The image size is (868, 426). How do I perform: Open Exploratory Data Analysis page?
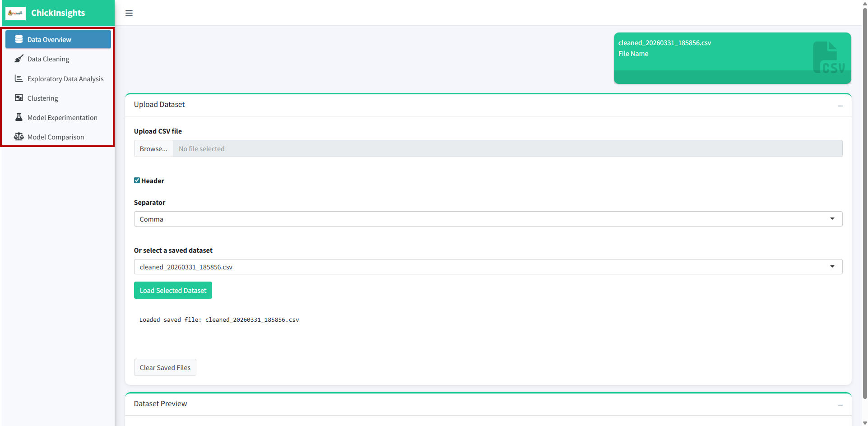pos(58,79)
